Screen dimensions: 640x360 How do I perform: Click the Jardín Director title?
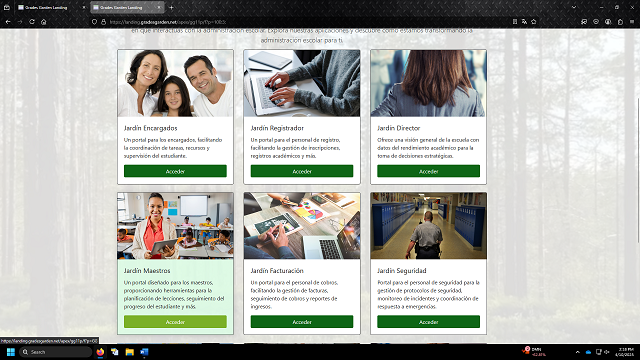tap(398, 128)
